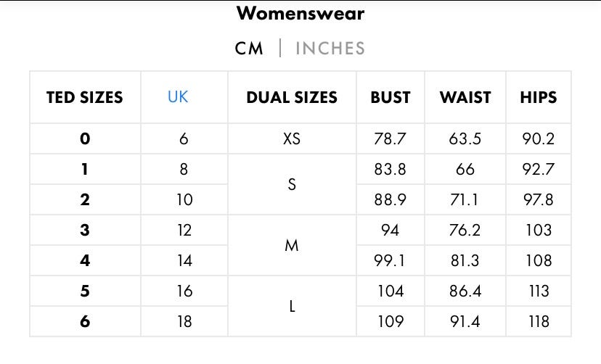This screenshot has width=601, height=364.
Task: Click the M dual size cell
Action: pyautogui.click(x=292, y=246)
